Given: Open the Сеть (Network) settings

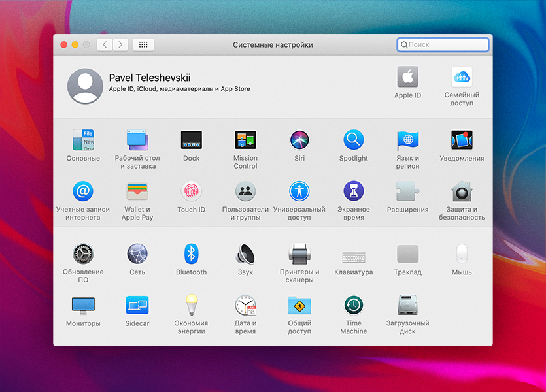Looking at the screenshot, I should coord(137,254).
